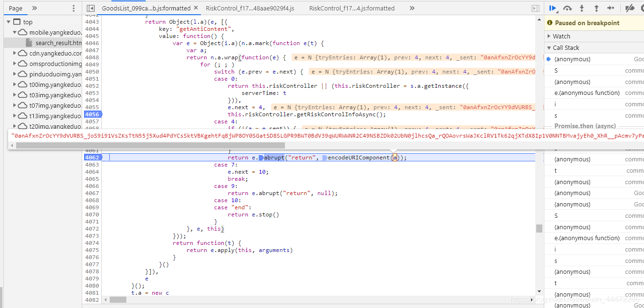Collapse the top frame tree node
Viewport: 644px width, 308px height.
tap(9, 22)
